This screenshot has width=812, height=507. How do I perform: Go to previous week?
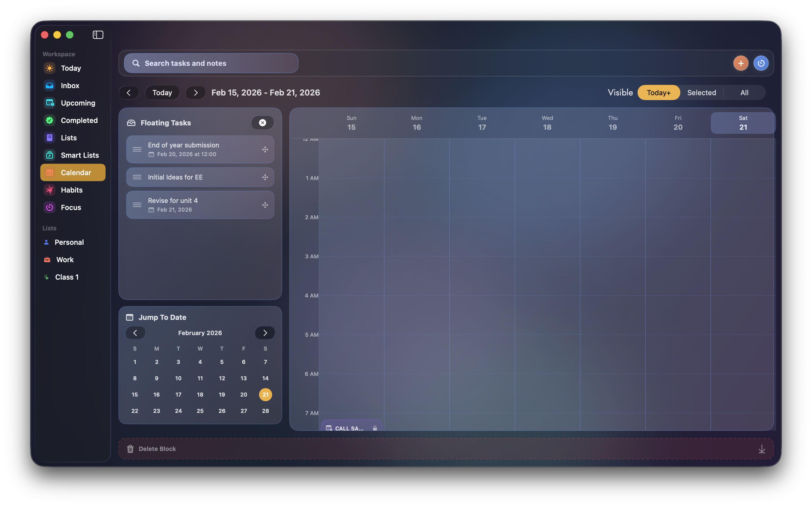tap(129, 92)
